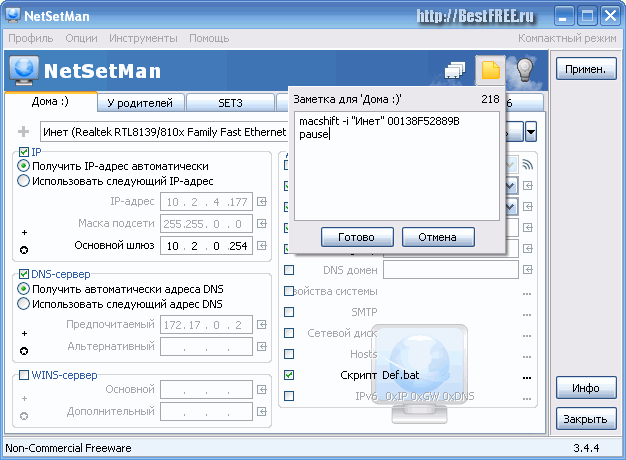Select Использовать следующий IP-адрес radio button
The height and width of the screenshot is (460, 626).
point(24,181)
